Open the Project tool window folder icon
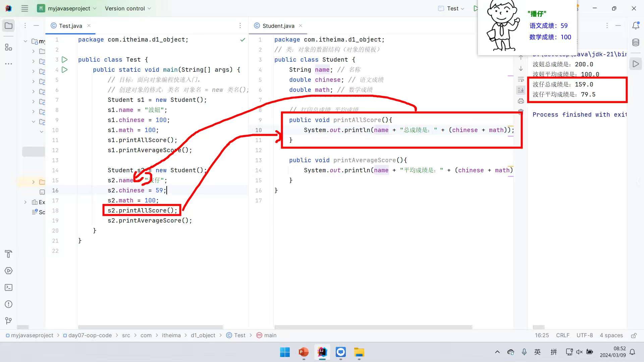This screenshot has width=644, height=362. tap(9, 26)
